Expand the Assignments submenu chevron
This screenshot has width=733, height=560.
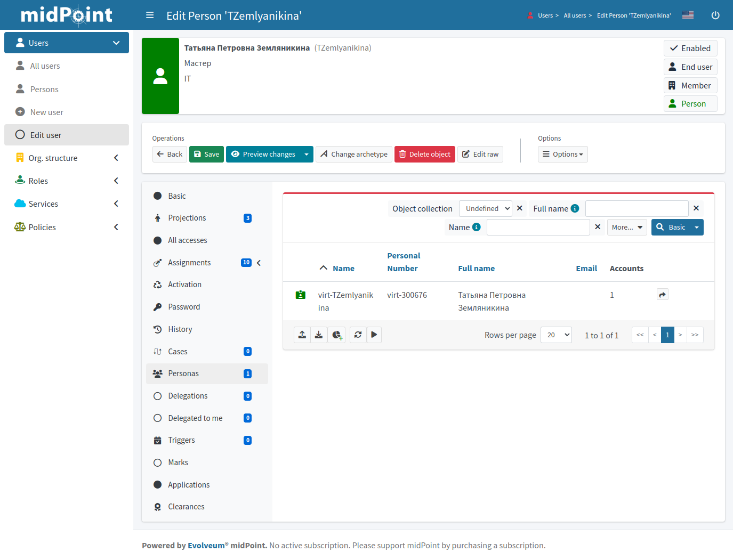pos(259,263)
